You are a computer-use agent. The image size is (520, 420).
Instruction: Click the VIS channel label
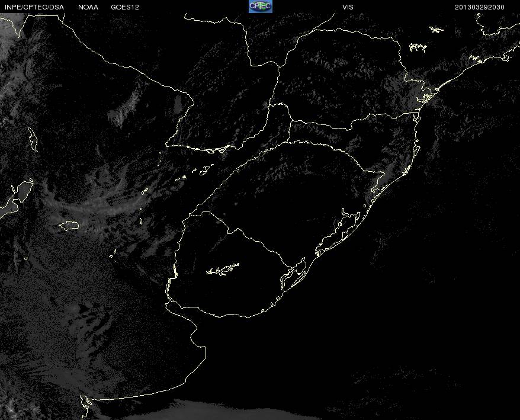(x=348, y=7)
